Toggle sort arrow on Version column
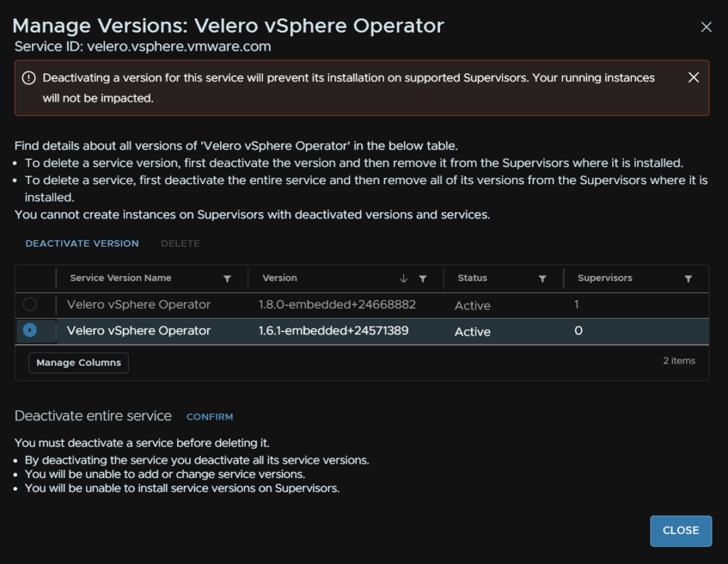This screenshot has width=728, height=564. point(404,278)
